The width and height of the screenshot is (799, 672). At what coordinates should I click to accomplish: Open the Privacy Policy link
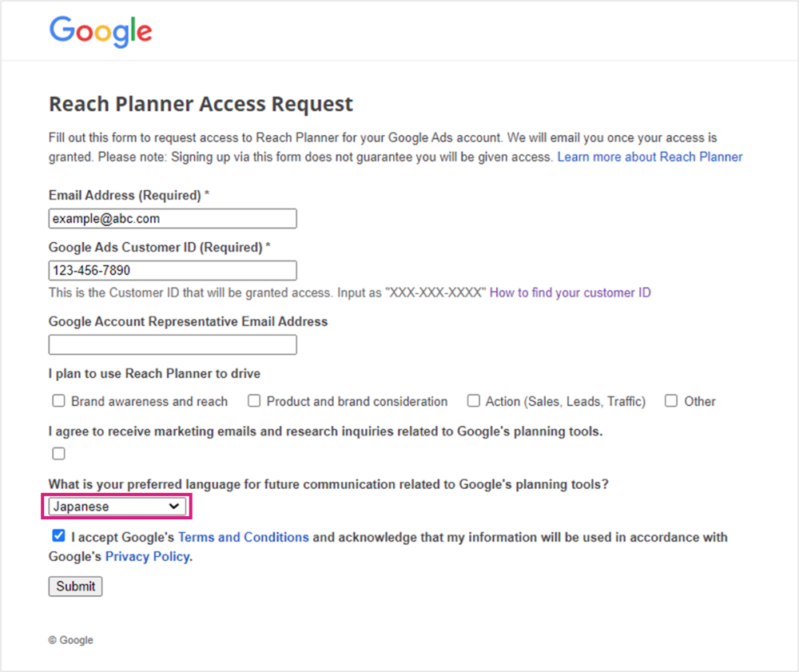pos(148,557)
